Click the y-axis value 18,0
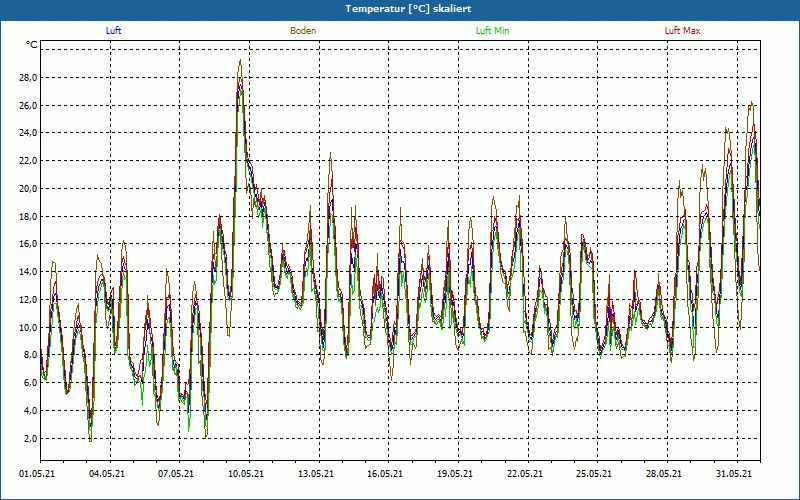 (28, 216)
